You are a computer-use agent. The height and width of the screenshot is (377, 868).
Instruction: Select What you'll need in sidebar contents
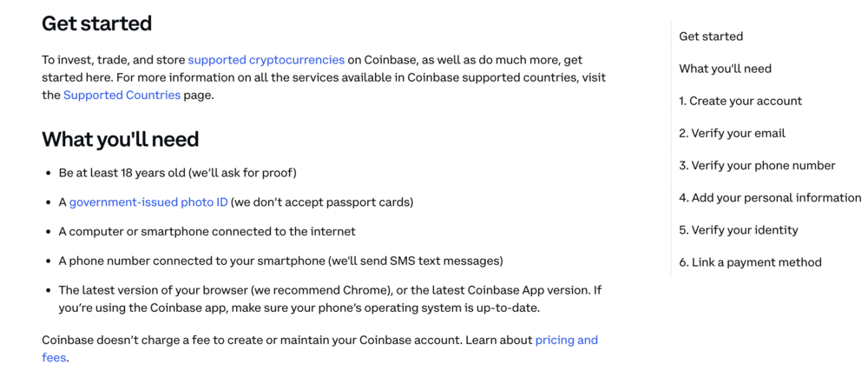coord(725,69)
